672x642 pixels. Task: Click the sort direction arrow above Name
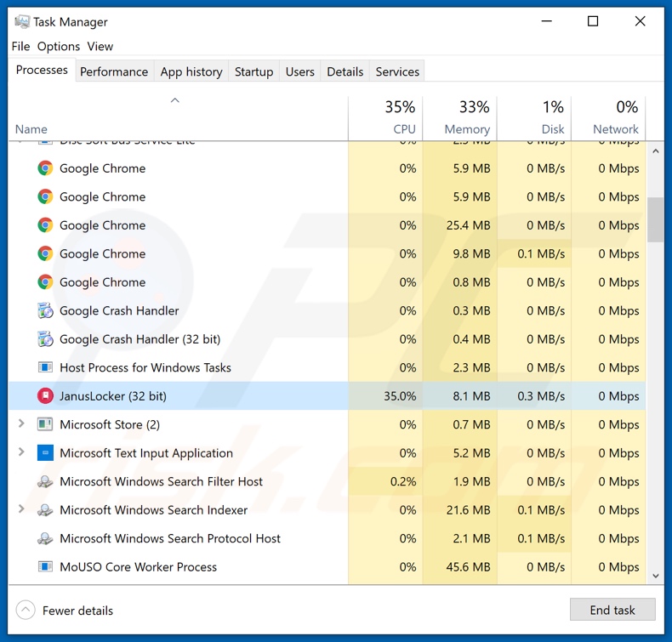175,100
